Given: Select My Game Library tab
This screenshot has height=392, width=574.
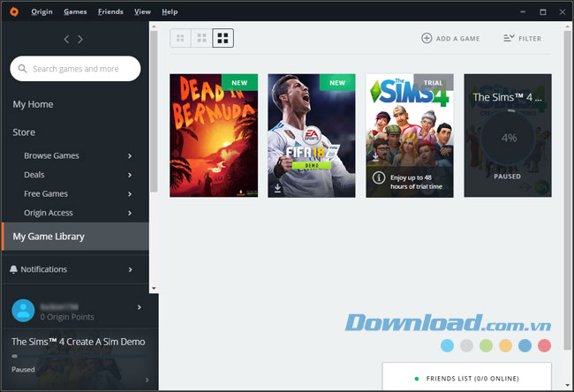Looking at the screenshot, I should pyautogui.click(x=75, y=237).
